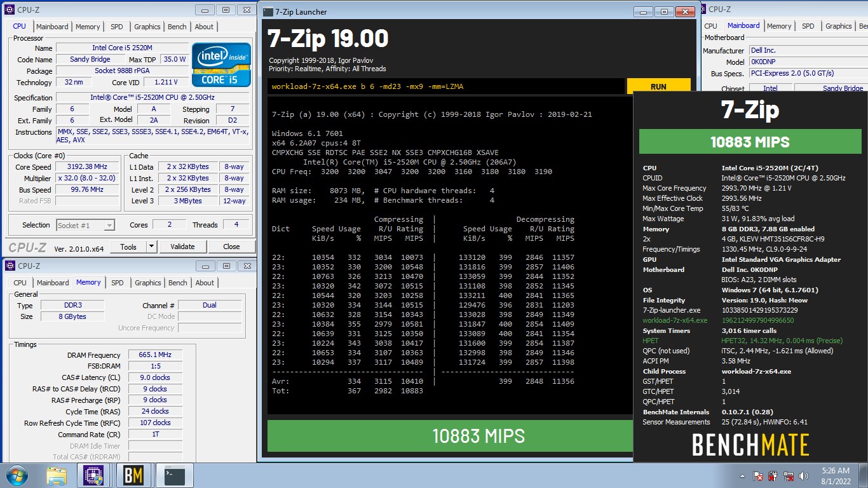Click the Channel # value 'Dual'
The image size is (868, 488).
(x=210, y=305)
